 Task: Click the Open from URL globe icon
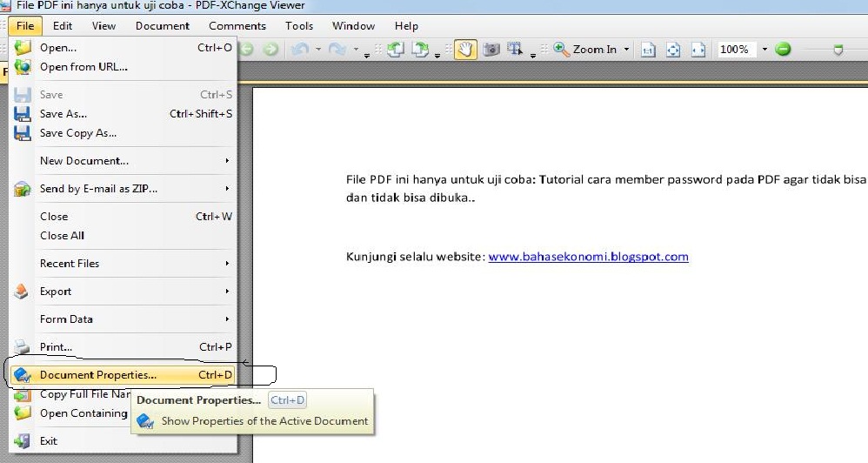(x=22, y=67)
